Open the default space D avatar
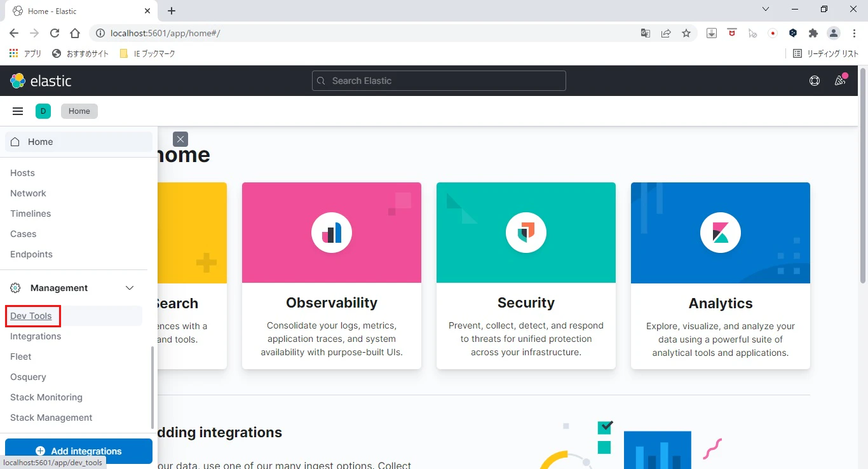Screen dimensions: 868x469 [x=43, y=111]
